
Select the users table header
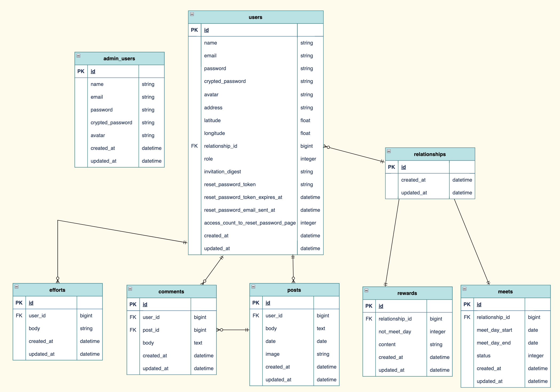255,17
